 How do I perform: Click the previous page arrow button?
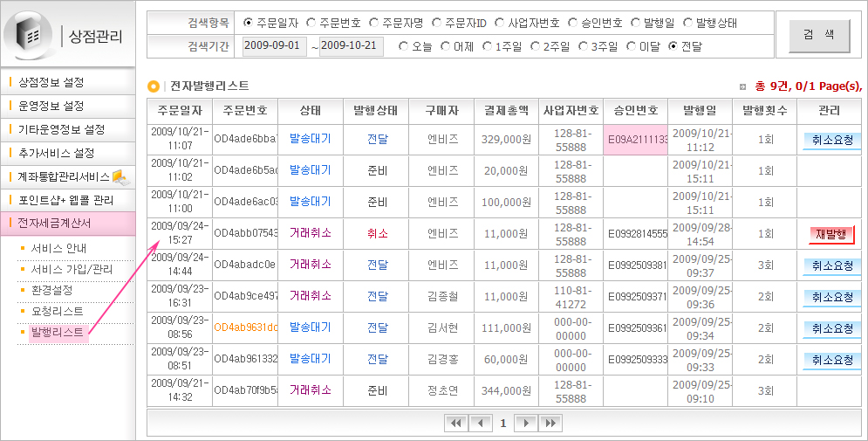(480, 423)
